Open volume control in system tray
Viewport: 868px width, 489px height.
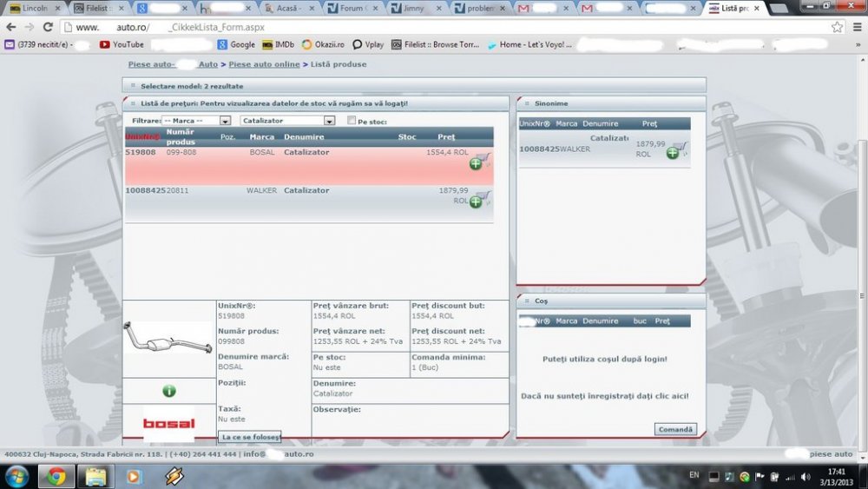click(x=806, y=477)
